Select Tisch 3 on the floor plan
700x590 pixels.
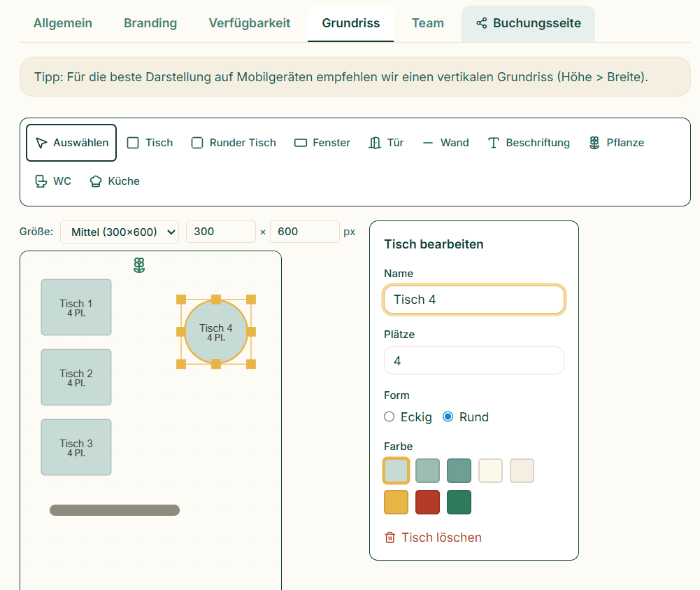76,447
